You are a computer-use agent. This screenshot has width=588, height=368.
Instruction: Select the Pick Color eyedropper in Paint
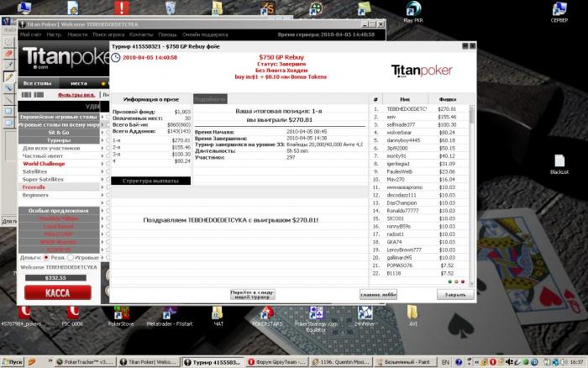tap(8, 65)
